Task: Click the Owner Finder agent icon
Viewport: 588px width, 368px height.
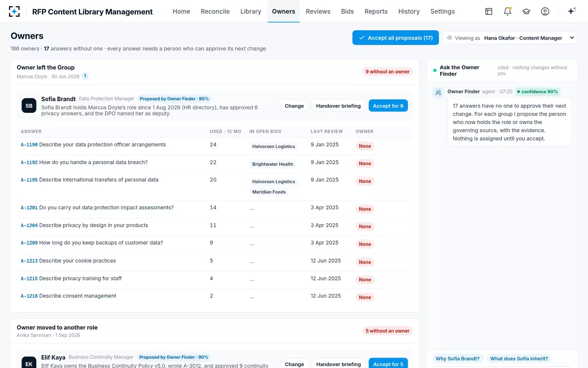Action: click(x=438, y=93)
